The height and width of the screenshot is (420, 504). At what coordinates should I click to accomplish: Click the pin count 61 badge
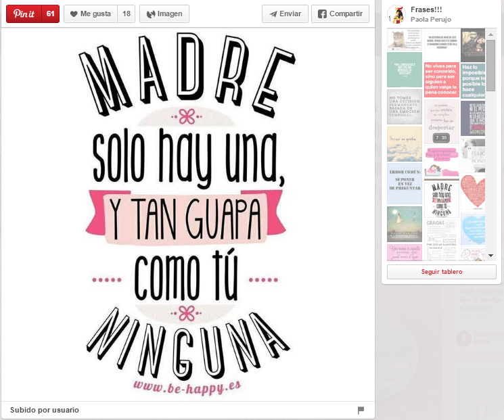click(x=50, y=14)
